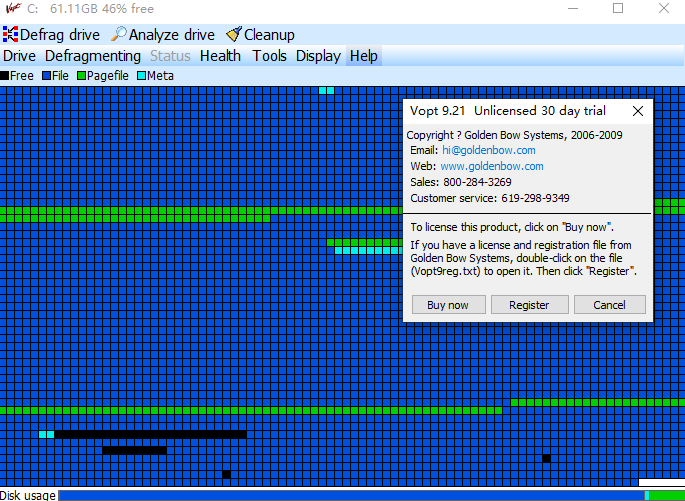Click the Analyze drive magnifier icon
Screen dimensions: 685x501
[119, 35]
